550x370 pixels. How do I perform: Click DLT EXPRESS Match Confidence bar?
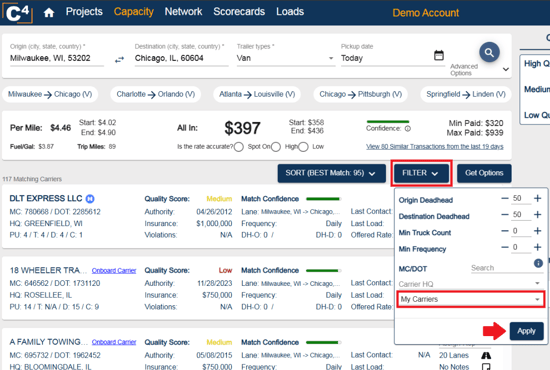point(323,199)
